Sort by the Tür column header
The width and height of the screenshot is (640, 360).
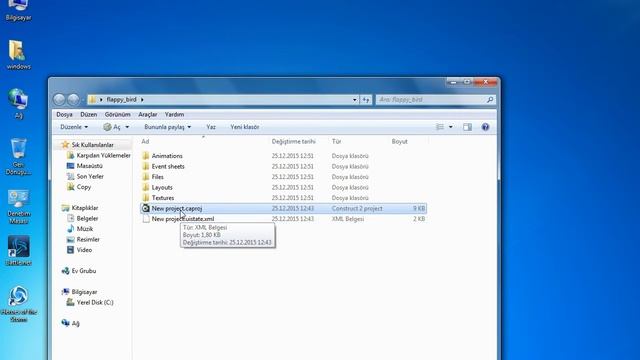(x=336, y=142)
